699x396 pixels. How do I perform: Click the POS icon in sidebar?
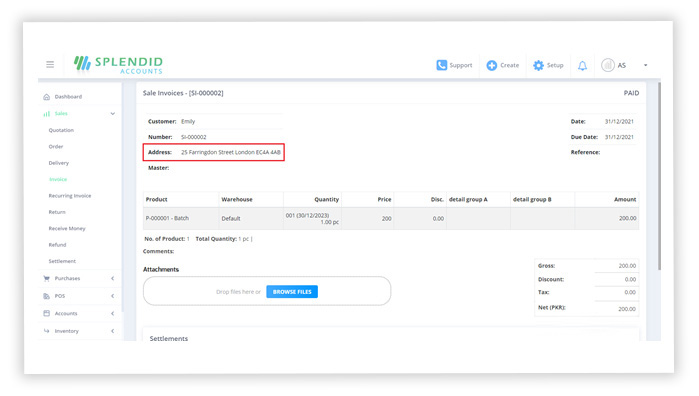pyautogui.click(x=46, y=296)
